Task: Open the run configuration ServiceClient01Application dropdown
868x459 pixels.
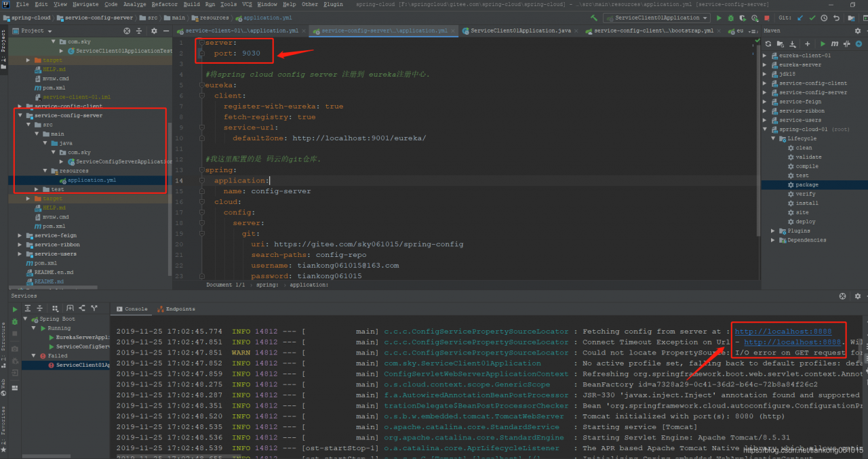Action: 656,18
